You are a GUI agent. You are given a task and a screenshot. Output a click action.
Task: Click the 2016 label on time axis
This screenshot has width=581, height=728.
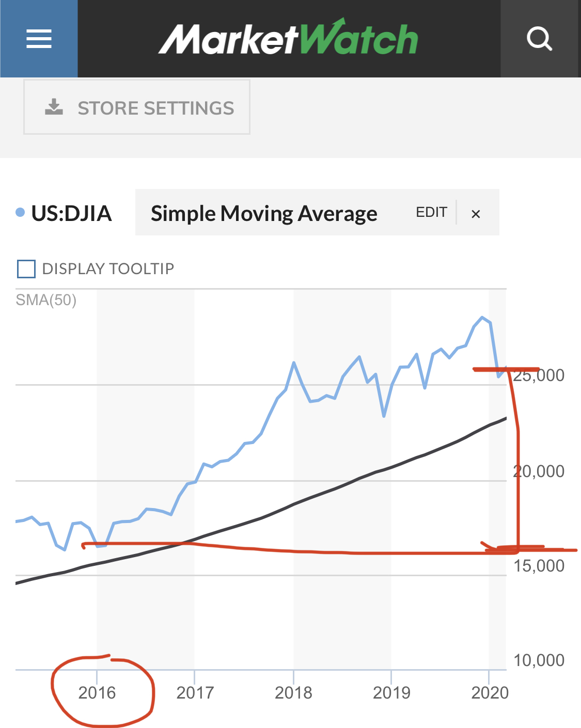(97, 692)
